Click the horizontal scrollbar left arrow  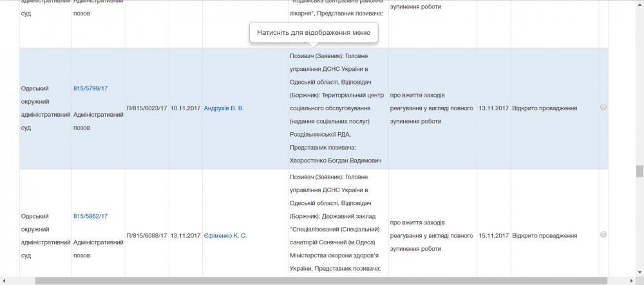click(x=4, y=281)
